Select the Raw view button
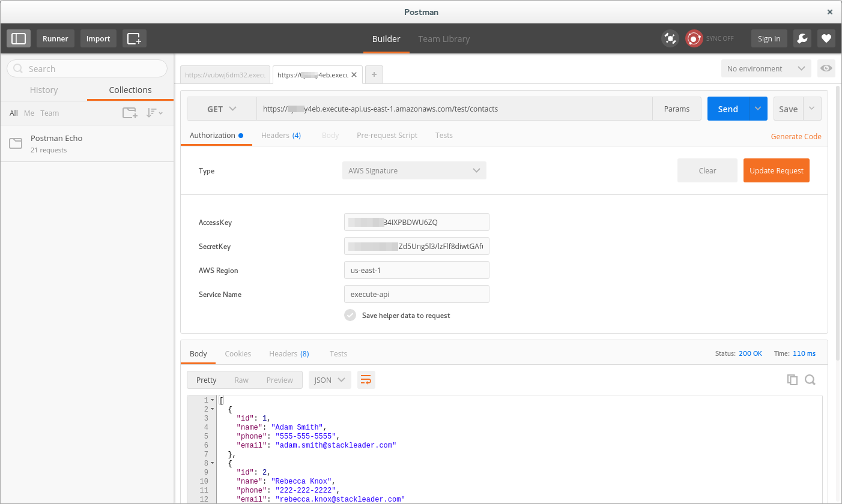Screen dimensions: 842x504 coord(241,380)
